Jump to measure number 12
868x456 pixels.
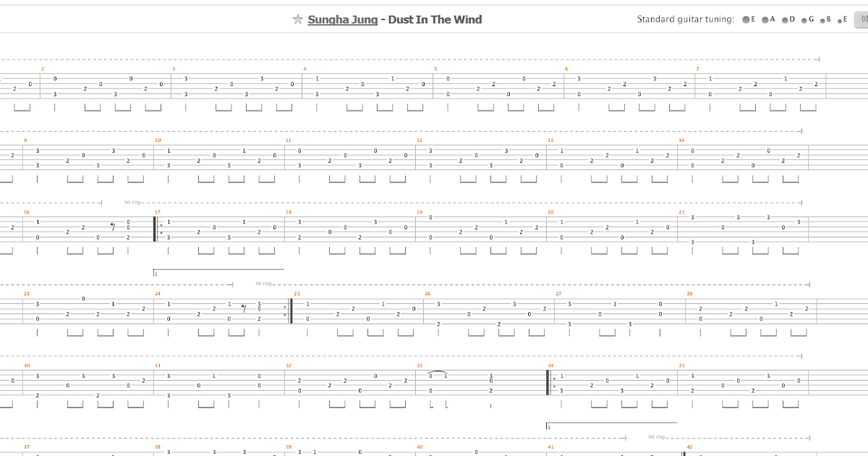click(x=419, y=140)
